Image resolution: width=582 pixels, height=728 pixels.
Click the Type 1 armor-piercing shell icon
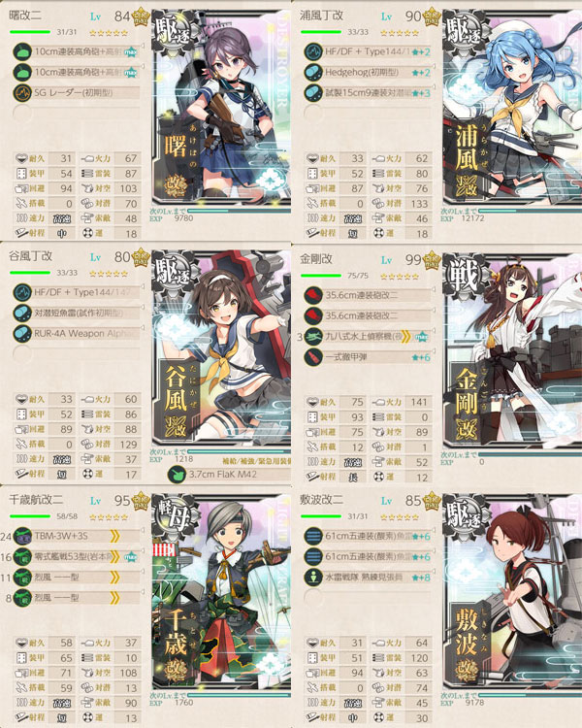(313, 357)
